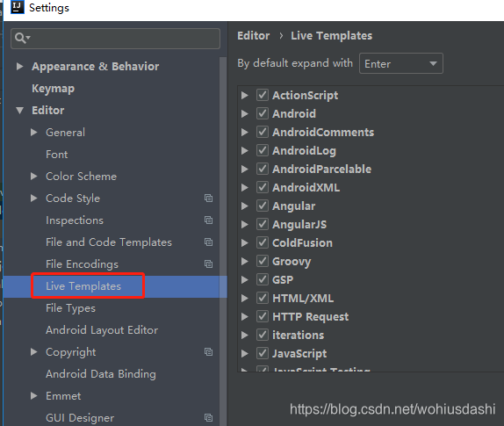Collapse the Editor tree section

[19, 111]
